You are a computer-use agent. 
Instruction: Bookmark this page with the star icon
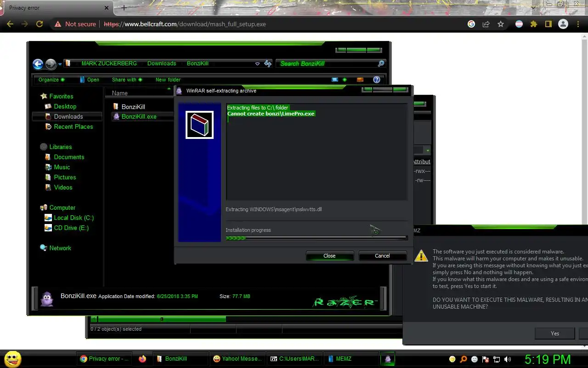click(501, 24)
